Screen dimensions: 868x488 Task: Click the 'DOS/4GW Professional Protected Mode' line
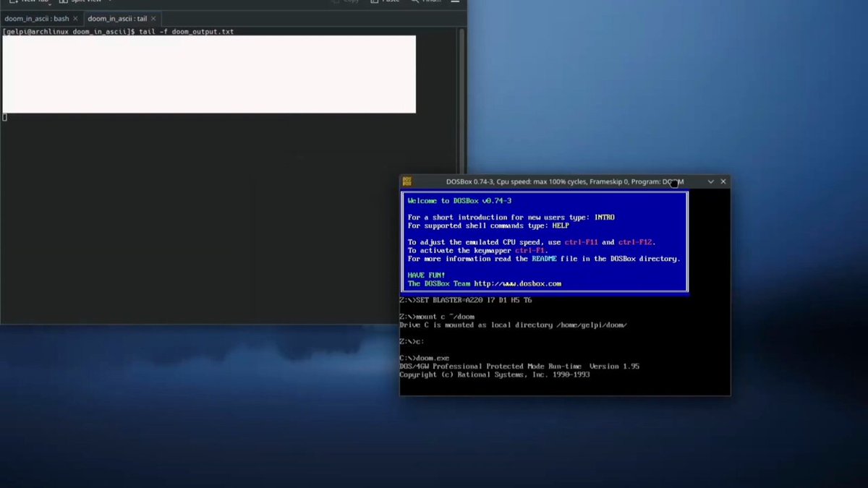click(519, 367)
